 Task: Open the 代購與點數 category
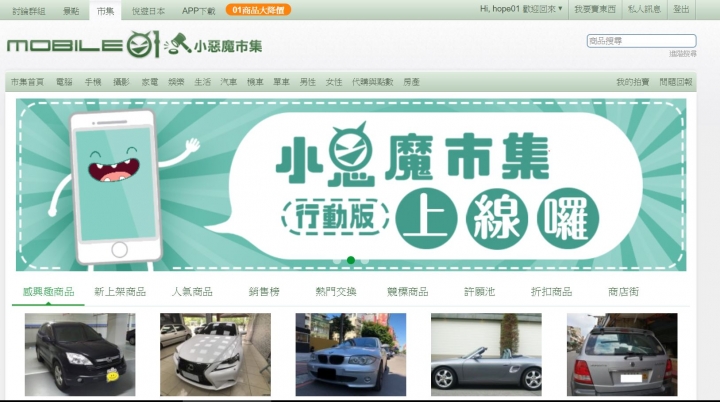pos(372,82)
